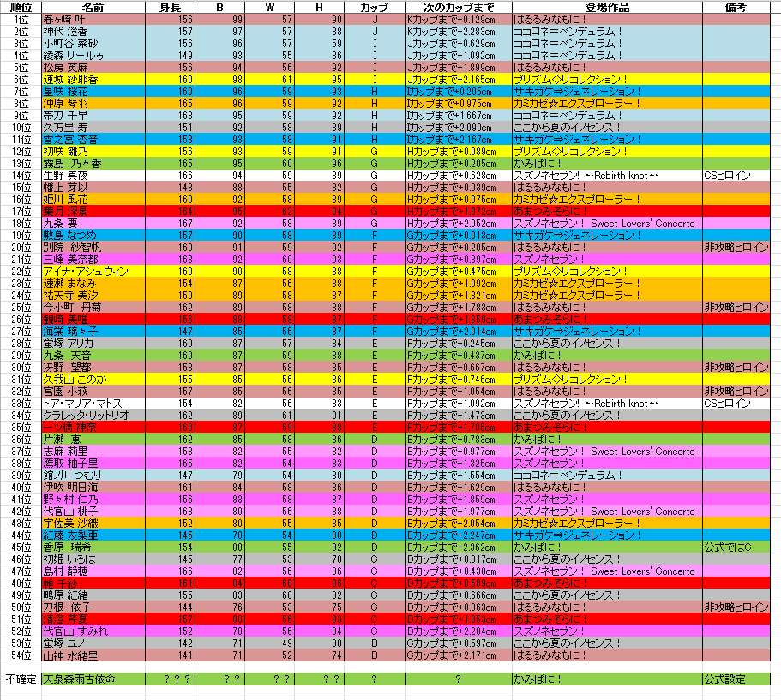
Task: Select the name cell 沖原 琴羽
Action: pyautogui.click(x=93, y=103)
